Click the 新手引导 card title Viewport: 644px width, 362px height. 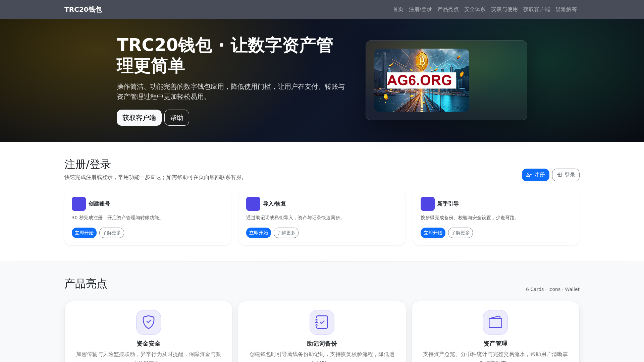coord(448,204)
